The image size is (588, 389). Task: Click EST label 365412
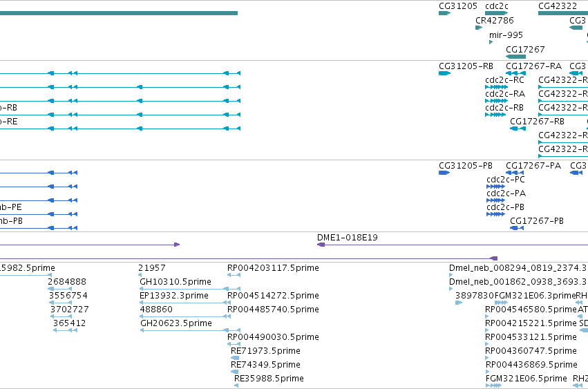tap(69, 323)
